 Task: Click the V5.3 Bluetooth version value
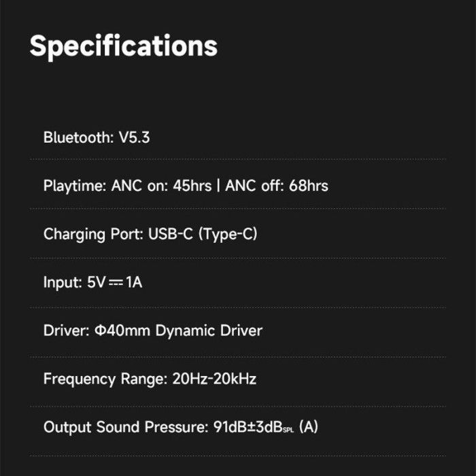click(x=134, y=137)
